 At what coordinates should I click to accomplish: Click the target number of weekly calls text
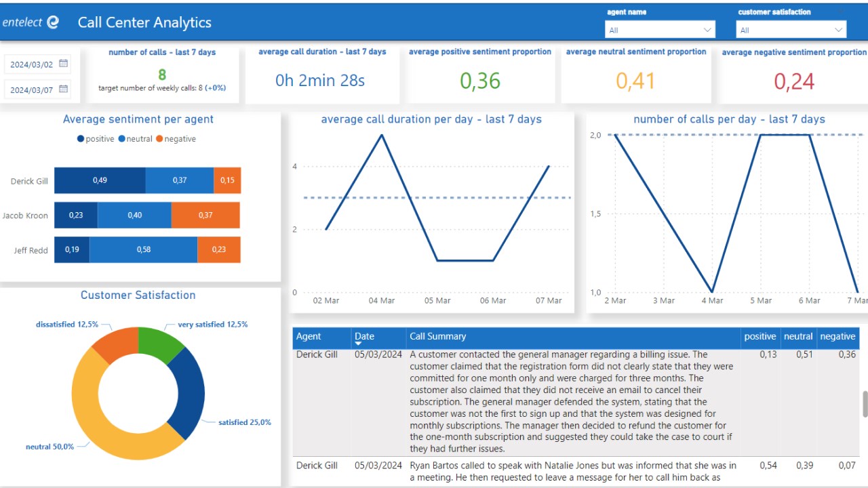[x=162, y=88]
